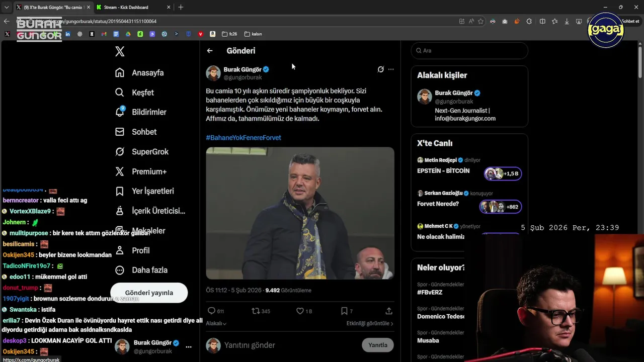Open the browser downloads icon

567,21
